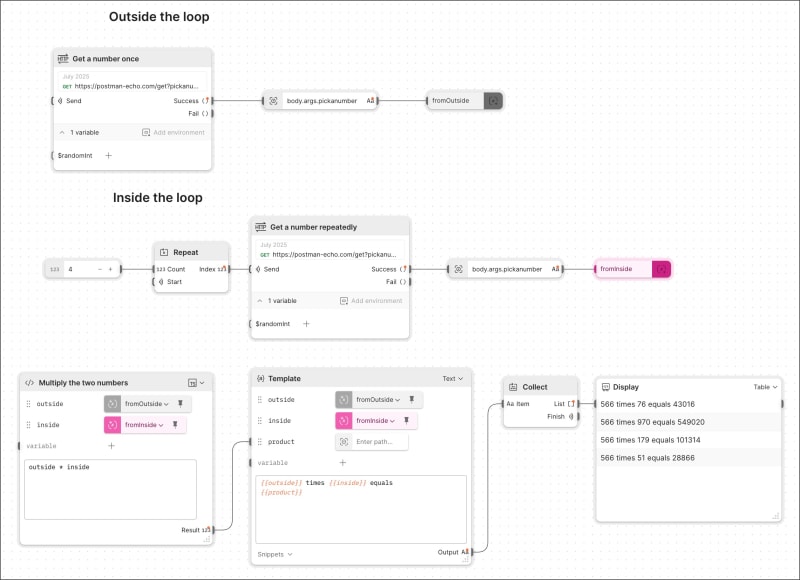This screenshot has height=580, width=800.
Task: Toggle the pin next to fromInside in Template
Action: click(x=407, y=421)
